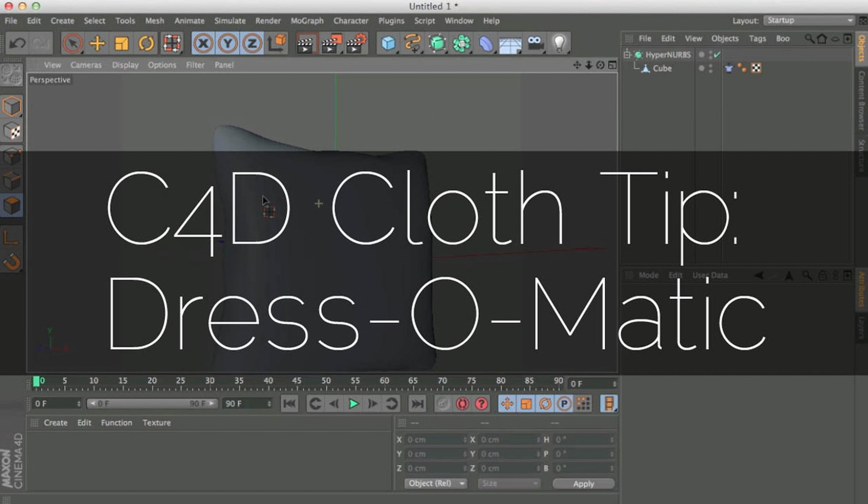The height and width of the screenshot is (504, 868).
Task: Add a Light bulb object
Action: click(x=559, y=43)
